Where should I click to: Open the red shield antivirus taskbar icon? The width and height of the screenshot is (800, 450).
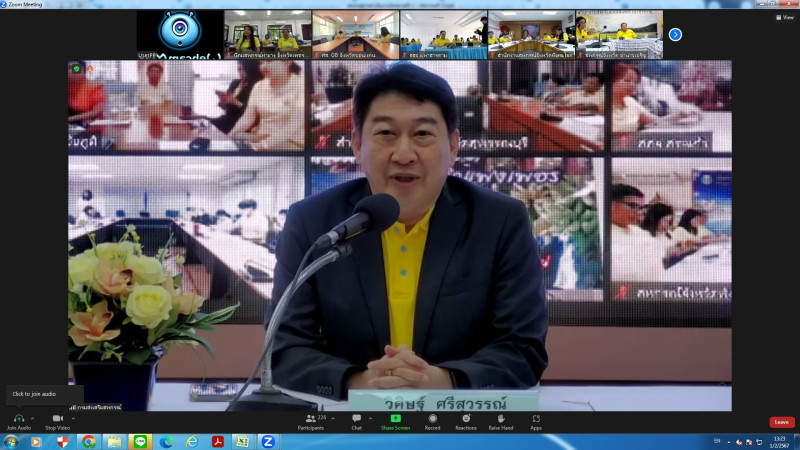(62, 442)
